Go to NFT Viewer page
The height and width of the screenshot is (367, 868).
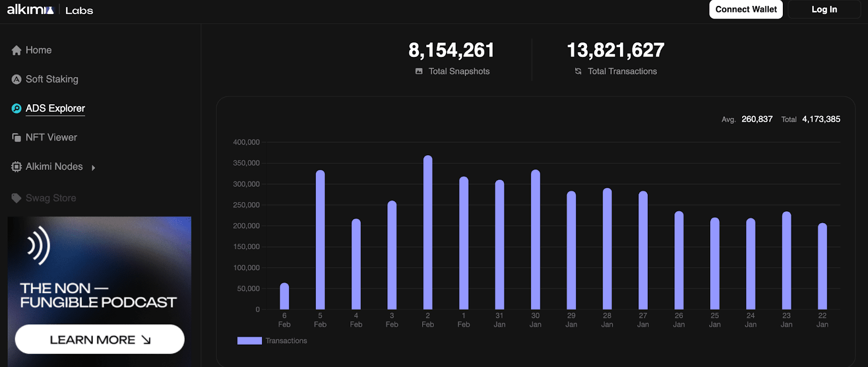coord(52,138)
